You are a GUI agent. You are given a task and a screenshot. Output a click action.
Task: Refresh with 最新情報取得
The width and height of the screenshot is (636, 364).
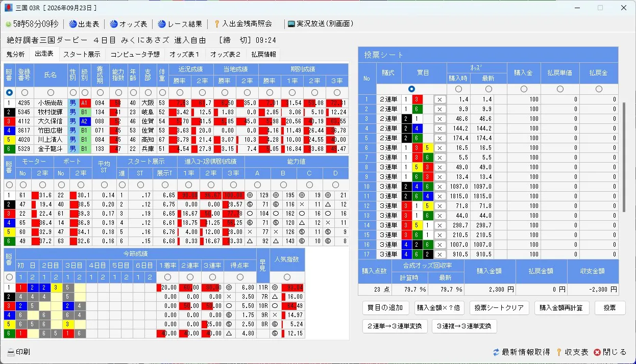click(x=522, y=352)
